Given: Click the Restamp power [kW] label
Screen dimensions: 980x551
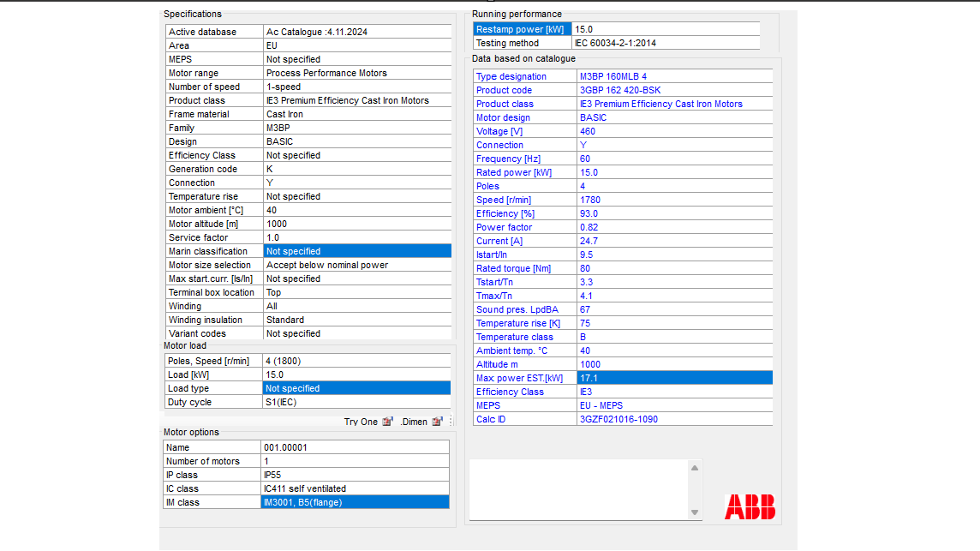Looking at the screenshot, I should pyautogui.click(x=521, y=29).
